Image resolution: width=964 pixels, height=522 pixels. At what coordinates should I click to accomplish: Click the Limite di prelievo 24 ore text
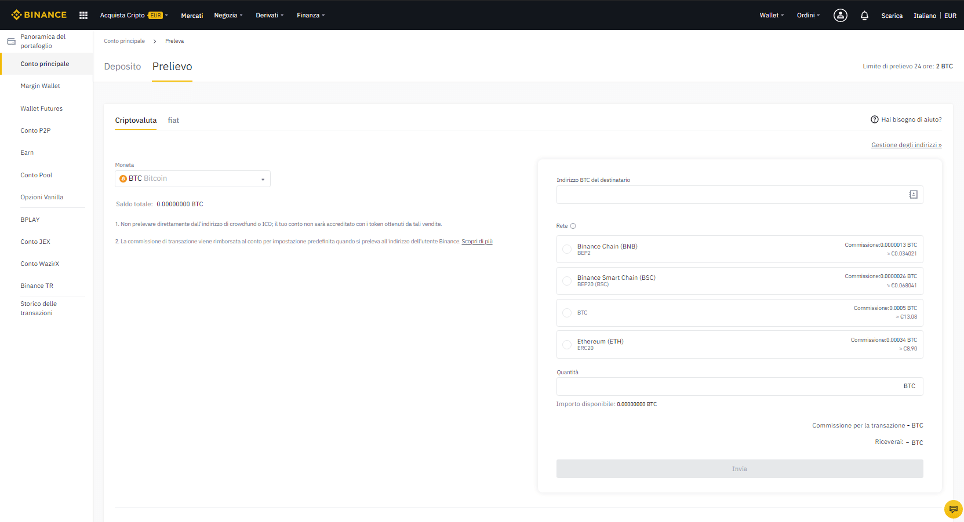tap(907, 66)
